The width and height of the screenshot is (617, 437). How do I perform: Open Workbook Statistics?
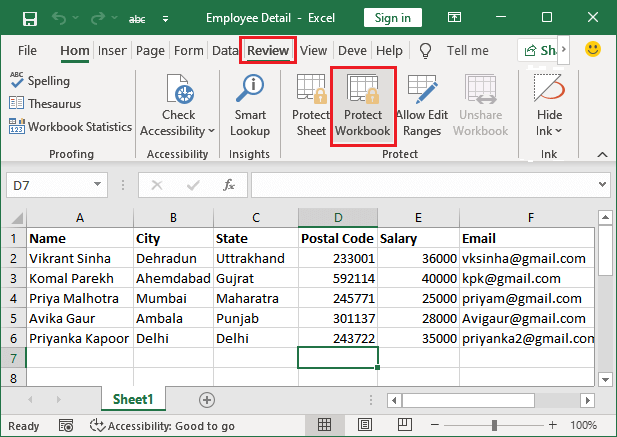(70, 127)
